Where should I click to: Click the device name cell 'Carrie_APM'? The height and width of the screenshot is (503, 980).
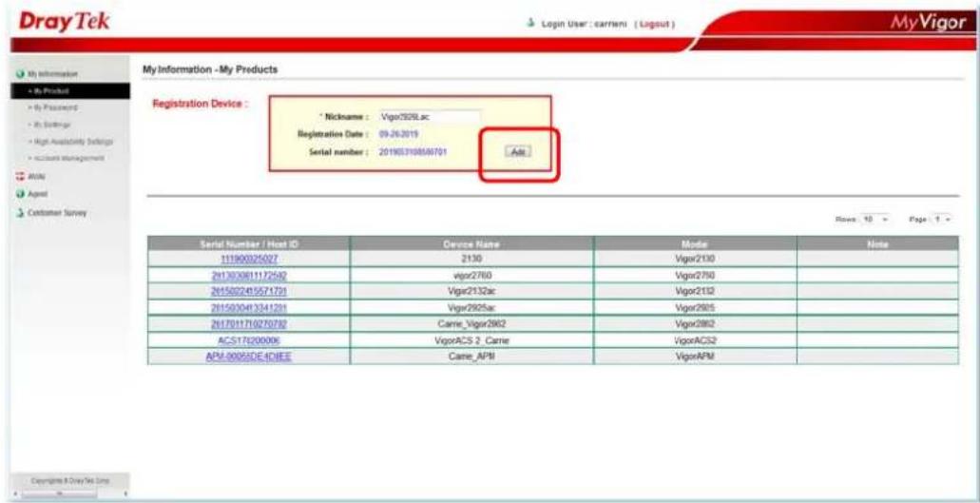[471, 357]
